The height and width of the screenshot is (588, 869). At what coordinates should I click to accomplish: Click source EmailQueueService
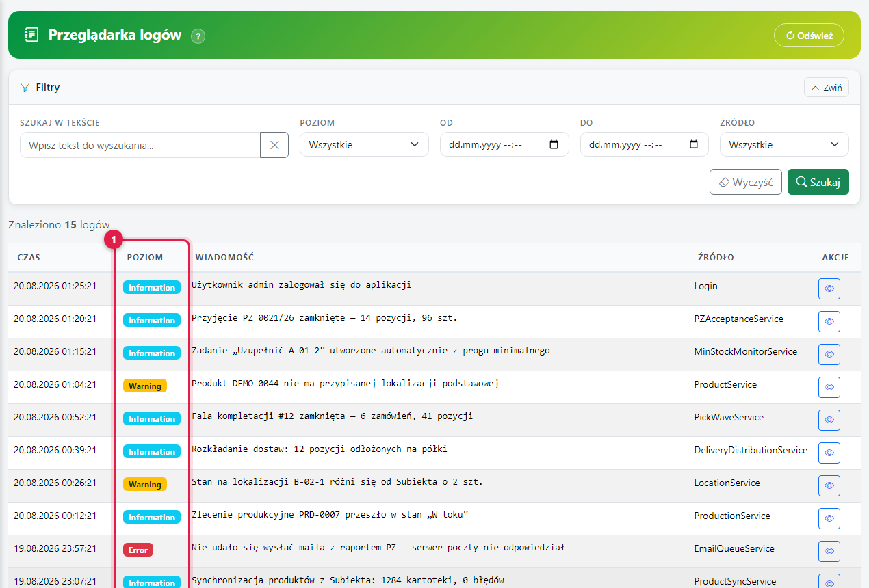coord(734,548)
